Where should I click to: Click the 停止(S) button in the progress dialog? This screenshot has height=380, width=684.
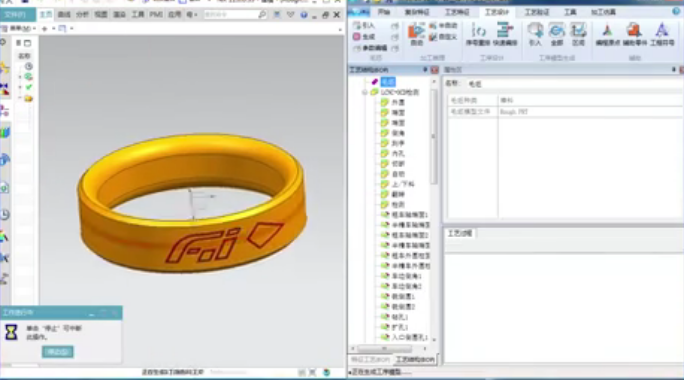click(x=58, y=352)
